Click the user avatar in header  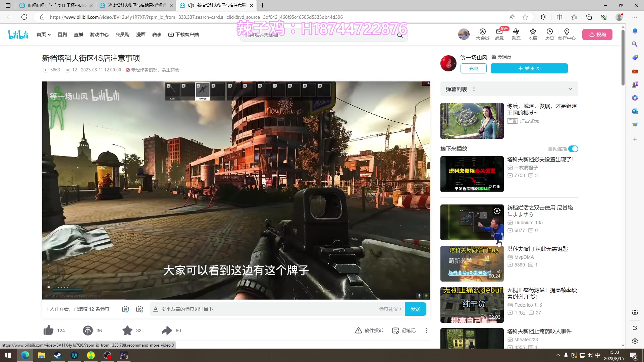click(x=464, y=34)
